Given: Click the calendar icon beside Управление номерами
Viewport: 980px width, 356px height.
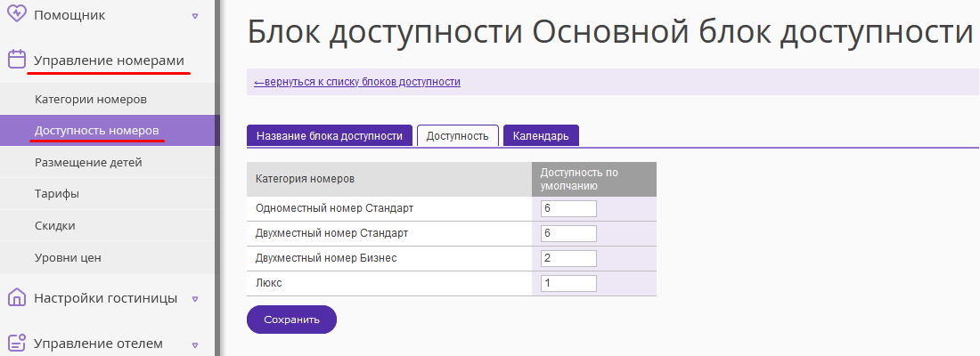Looking at the screenshot, I should 17,60.
